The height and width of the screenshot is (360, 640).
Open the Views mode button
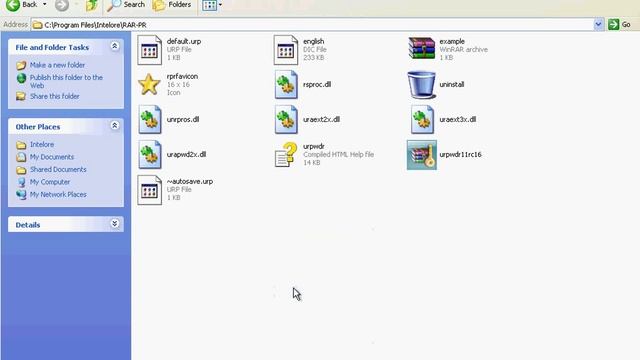[209, 5]
